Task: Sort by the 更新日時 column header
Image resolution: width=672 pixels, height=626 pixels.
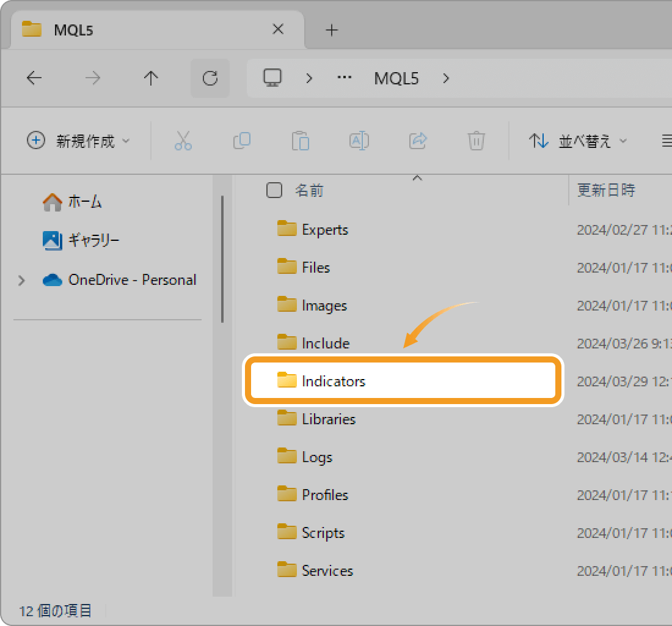Action: (606, 190)
